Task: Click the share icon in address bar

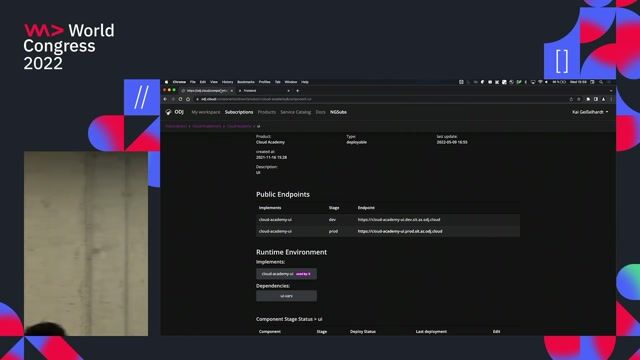Action: [x=571, y=99]
